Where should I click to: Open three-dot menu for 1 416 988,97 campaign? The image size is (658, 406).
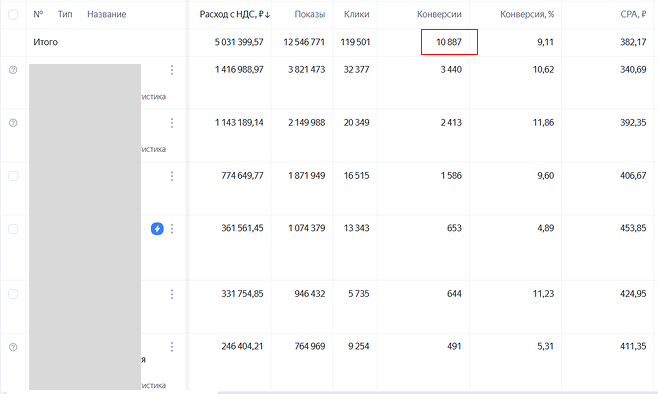[172, 70]
